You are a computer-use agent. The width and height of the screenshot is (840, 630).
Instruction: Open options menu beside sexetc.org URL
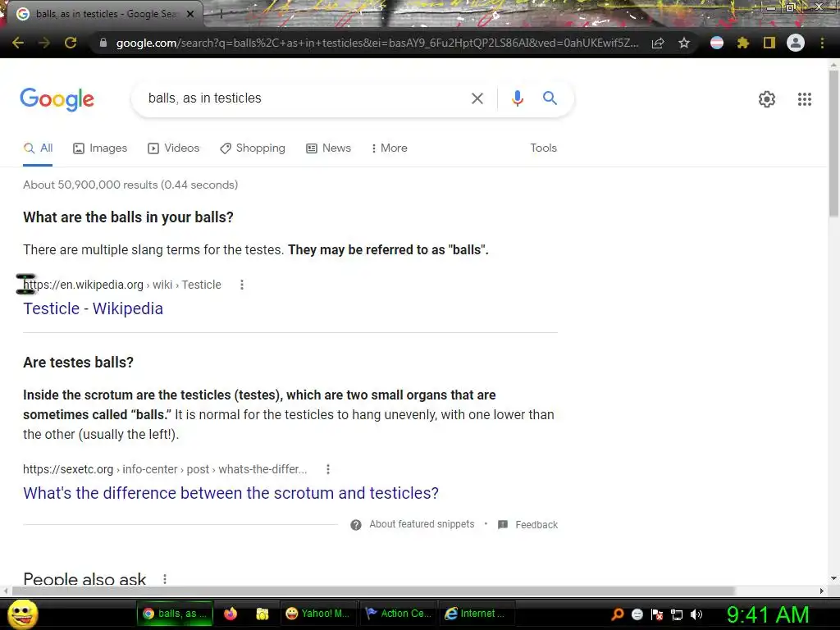pos(328,470)
